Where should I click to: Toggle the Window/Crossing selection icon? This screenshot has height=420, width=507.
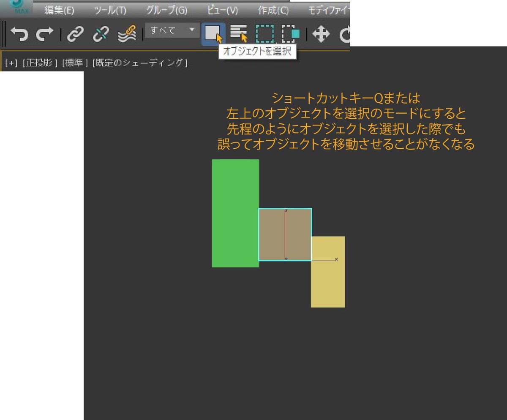[291, 34]
